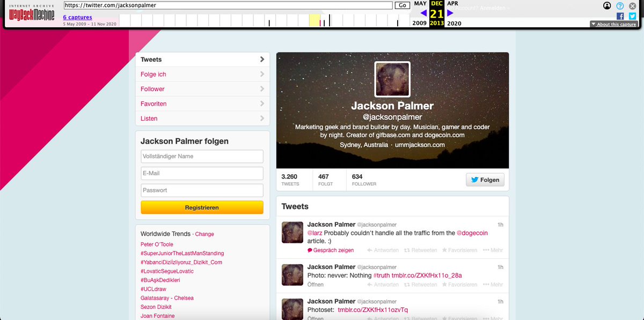Open @dogecoin mention in first tweet

[x=472, y=233]
